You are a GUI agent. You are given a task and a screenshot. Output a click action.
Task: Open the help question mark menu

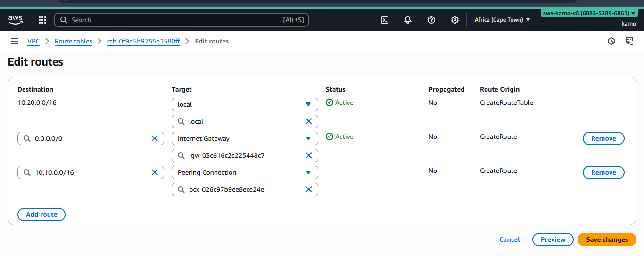[431, 20]
